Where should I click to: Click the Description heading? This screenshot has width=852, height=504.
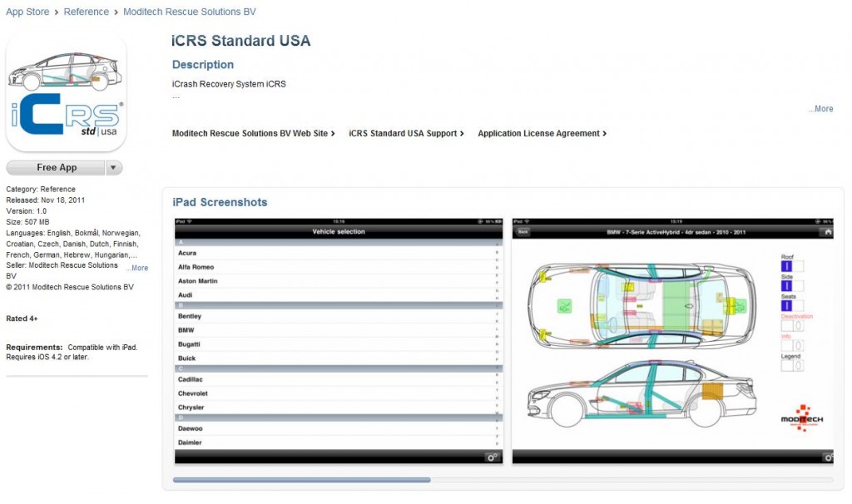[203, 65]
